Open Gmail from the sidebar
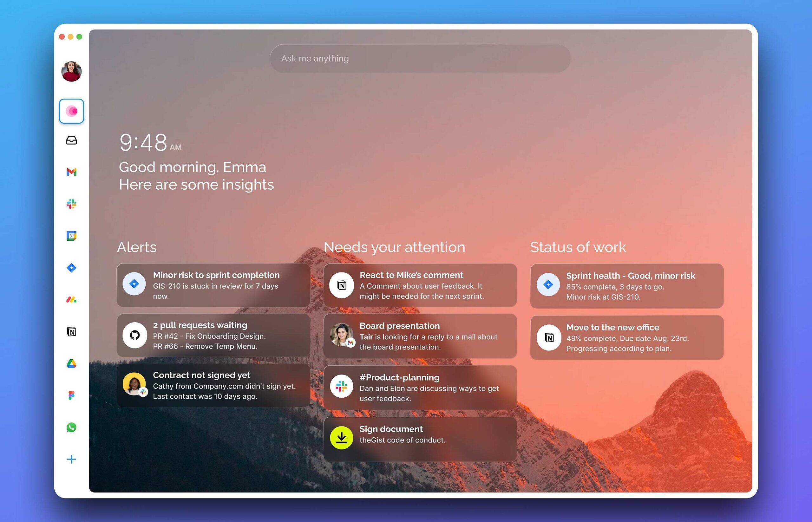This screenshot has width=812, height=522. [x=71, y=172]
